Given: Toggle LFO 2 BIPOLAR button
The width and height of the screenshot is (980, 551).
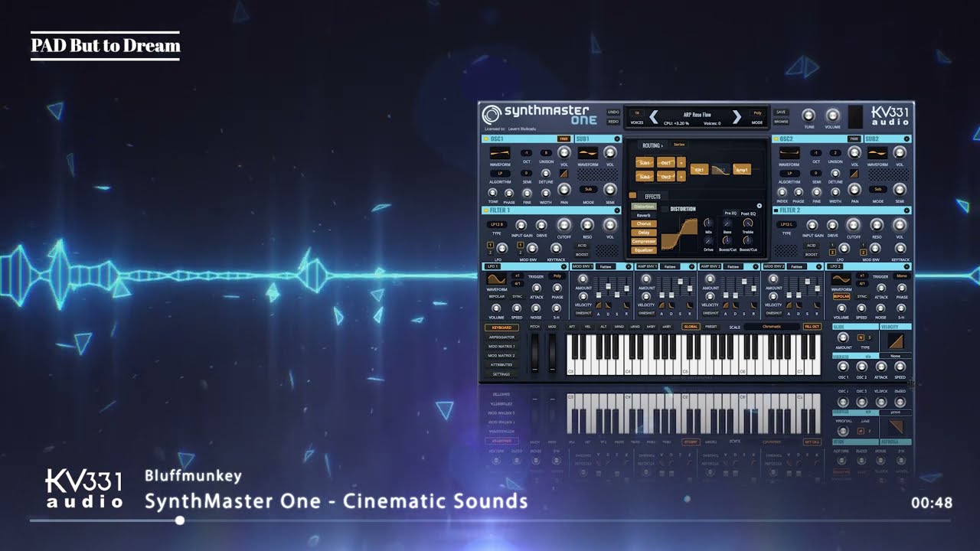Looking at the screenshot, I should point(841,296).
